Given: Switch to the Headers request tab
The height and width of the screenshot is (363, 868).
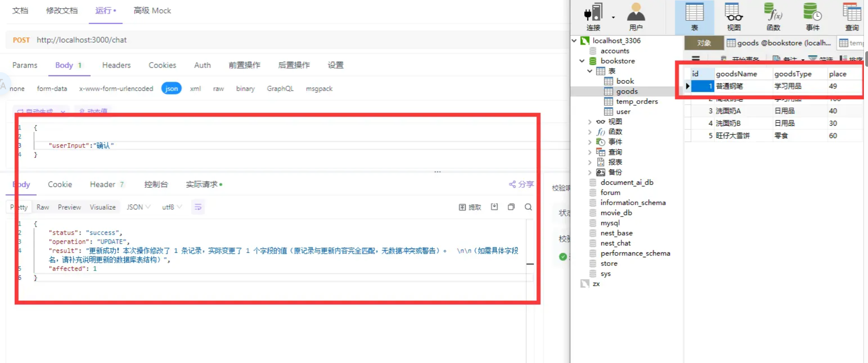Looking at the screenshot, I should tap(116, 65).
